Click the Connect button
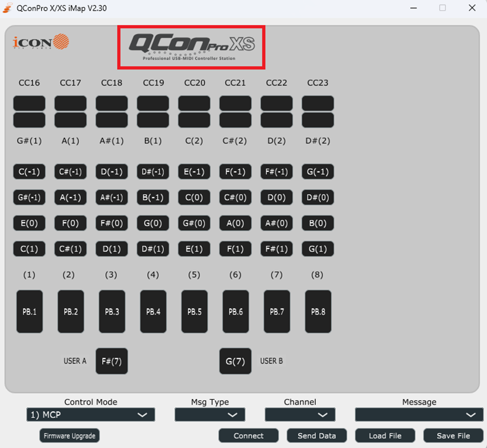This screenshot has width=487, height=448. (248, 436)
